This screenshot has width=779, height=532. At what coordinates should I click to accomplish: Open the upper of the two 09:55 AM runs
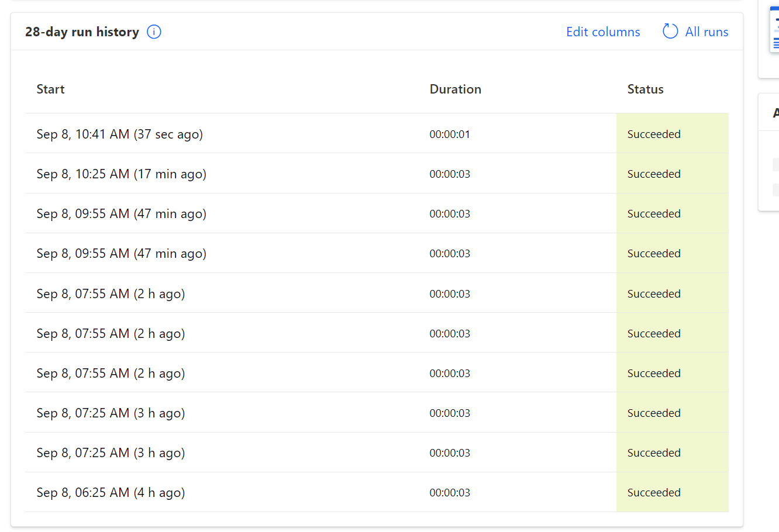121,214
